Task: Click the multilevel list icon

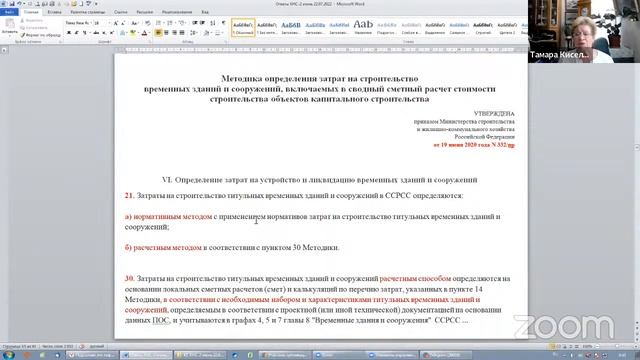Action: (182, 23)
